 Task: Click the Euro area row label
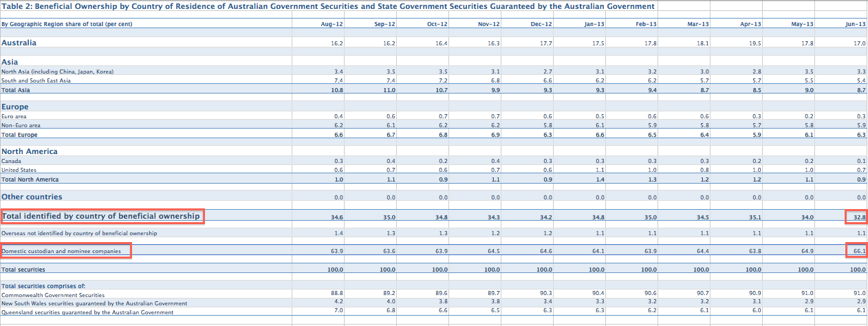click(x=14, y=116)
